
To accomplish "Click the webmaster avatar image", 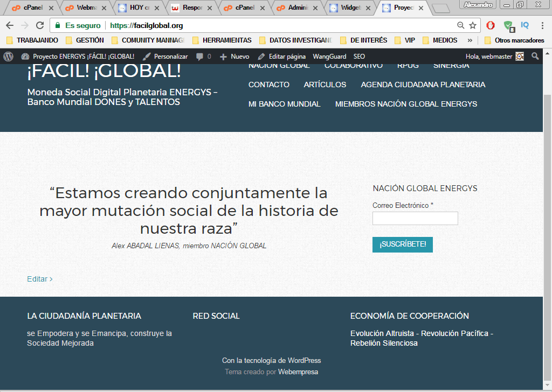I will point(520,56).
